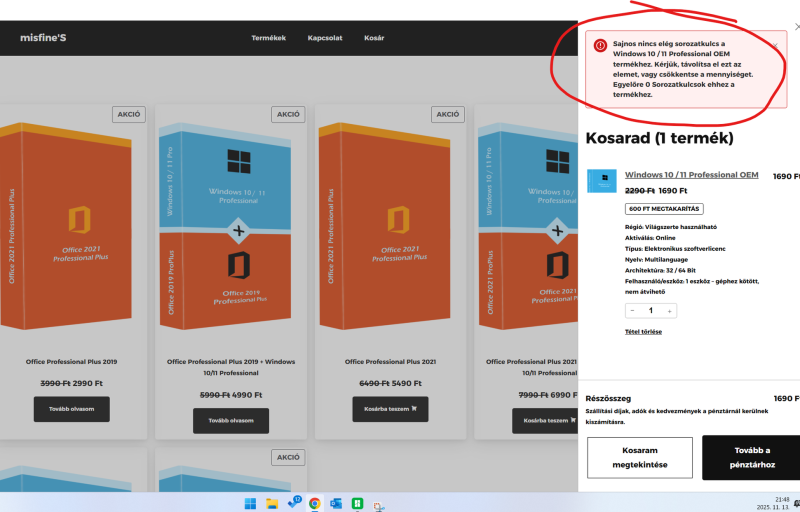
Task: Click the 600 FT MEGTAKARÍTÁS badge
Action: pyautogui.click(x=664, y=209)
